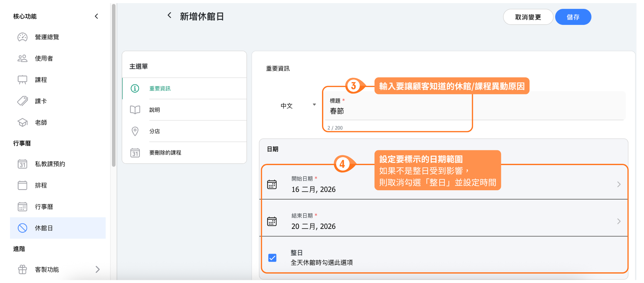Screen dimensions: 644x283
Task: Click the sidebar vertical scrollbar
Action: click(114, 85)
